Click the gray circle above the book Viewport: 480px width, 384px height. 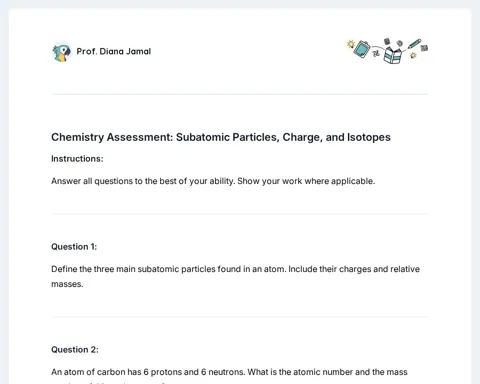pos(400,43)
